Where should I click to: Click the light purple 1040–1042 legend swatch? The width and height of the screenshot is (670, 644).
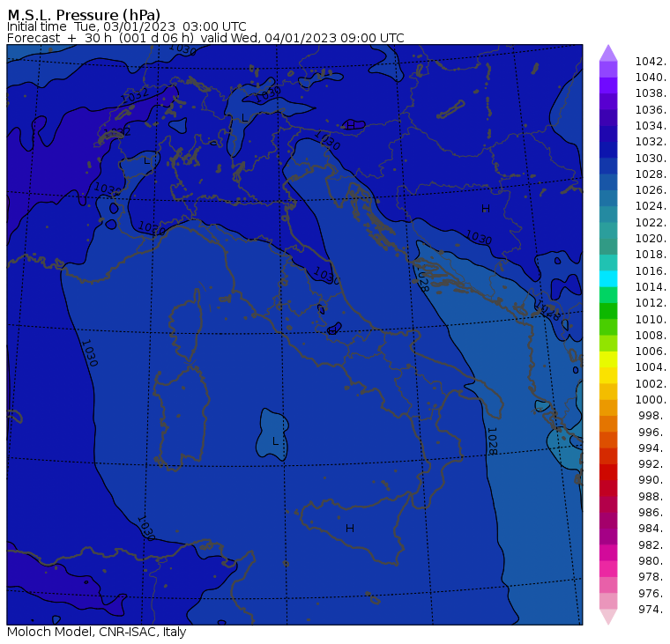tap(608, 70)
